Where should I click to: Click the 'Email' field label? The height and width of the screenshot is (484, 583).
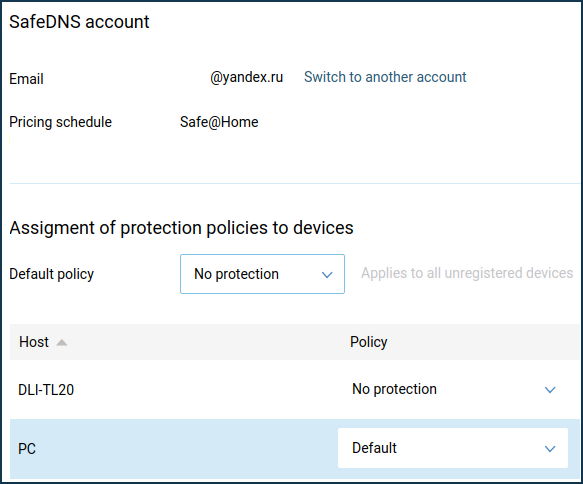(26, 79)
